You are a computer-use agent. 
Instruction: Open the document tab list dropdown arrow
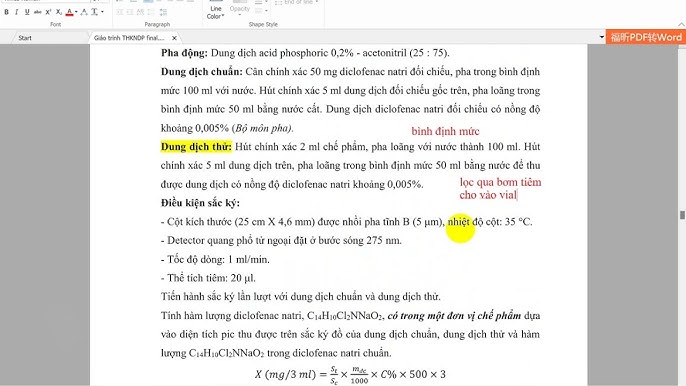[x=602, y=38]
